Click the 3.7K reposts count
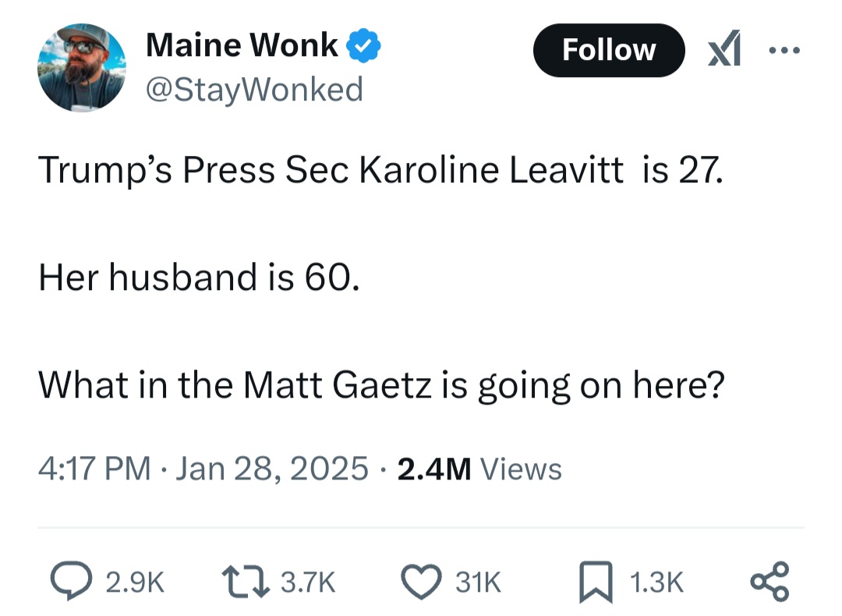Image resolution: width=842 pixels, height=616 pixels. (308, 582)
